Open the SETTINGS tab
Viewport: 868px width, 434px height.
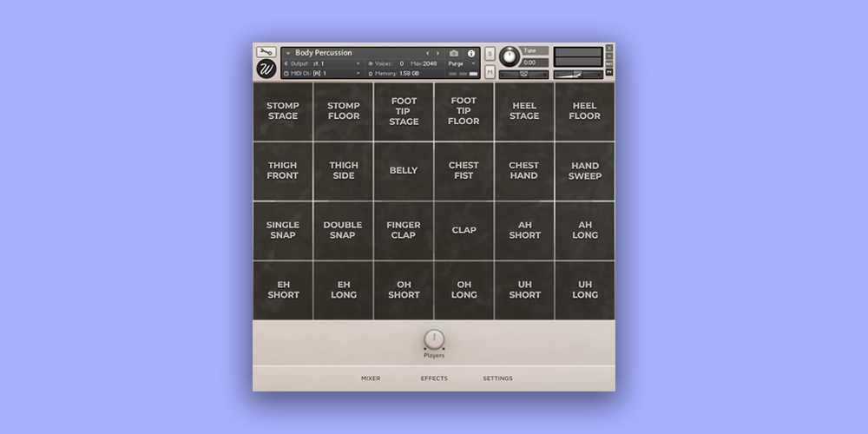coord(497,378)
